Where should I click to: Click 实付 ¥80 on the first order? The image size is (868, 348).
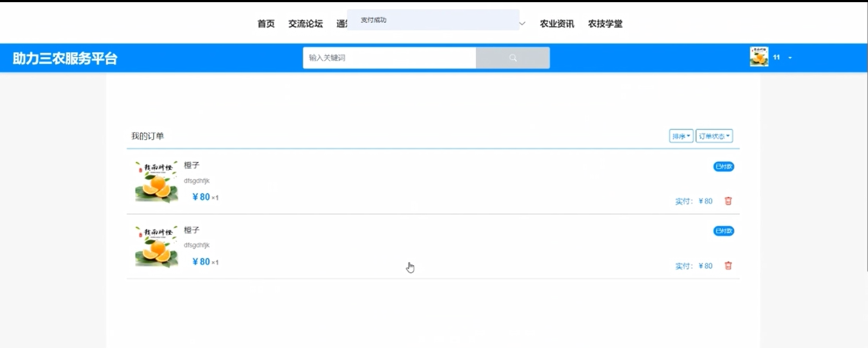694,201
